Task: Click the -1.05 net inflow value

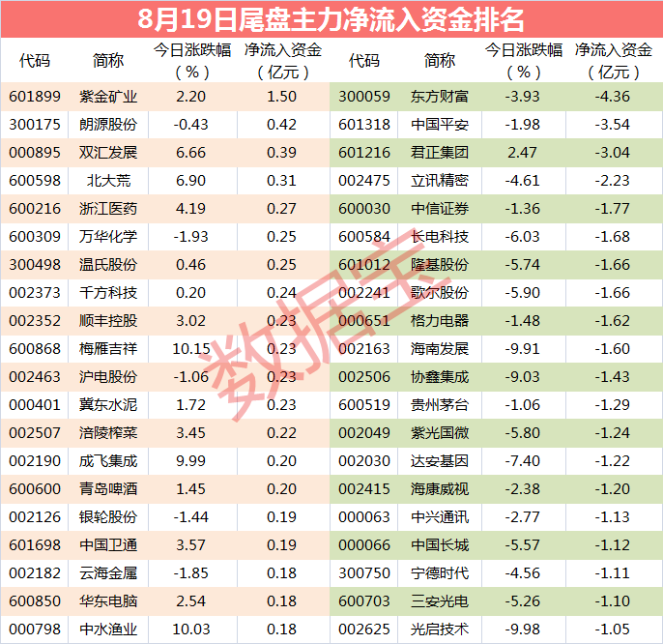Action: 613,629
